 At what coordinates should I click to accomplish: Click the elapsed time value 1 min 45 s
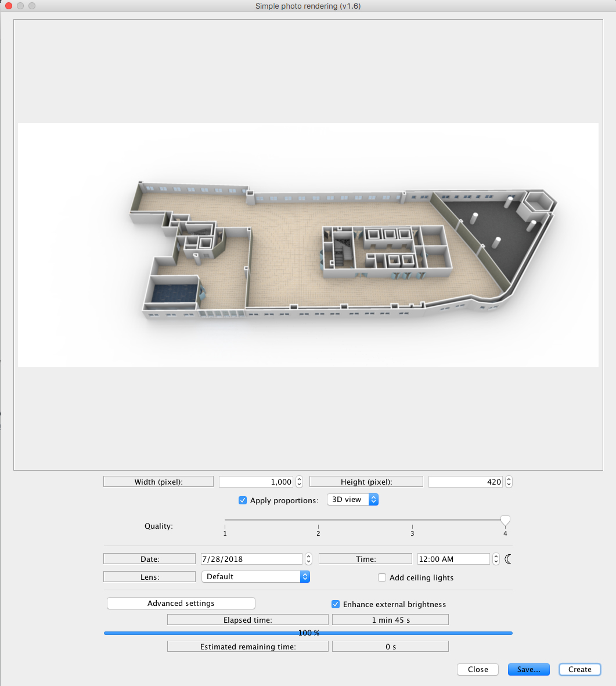[x=391, y=620]
